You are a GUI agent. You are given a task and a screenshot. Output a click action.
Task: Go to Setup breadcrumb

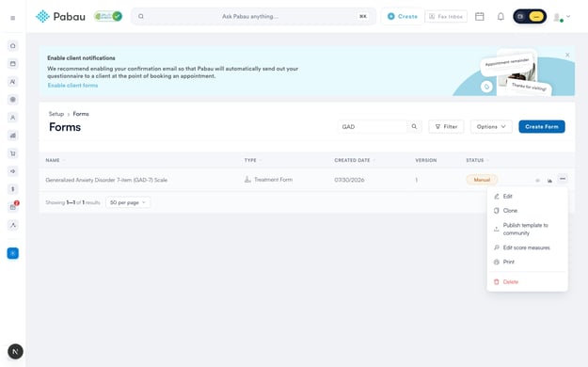(56, 114)
